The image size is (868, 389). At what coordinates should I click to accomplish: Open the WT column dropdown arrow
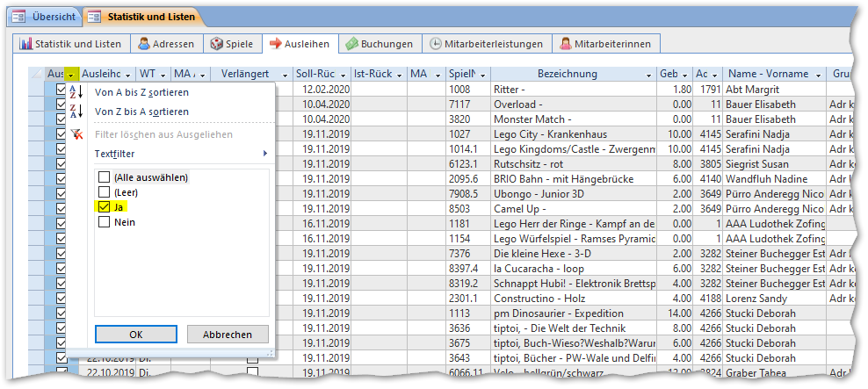coord(163,74)
